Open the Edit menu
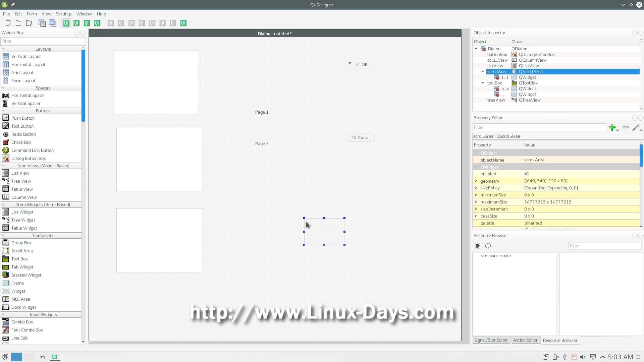This screenshot has height=362, width=644. click(x=18, y=14)
